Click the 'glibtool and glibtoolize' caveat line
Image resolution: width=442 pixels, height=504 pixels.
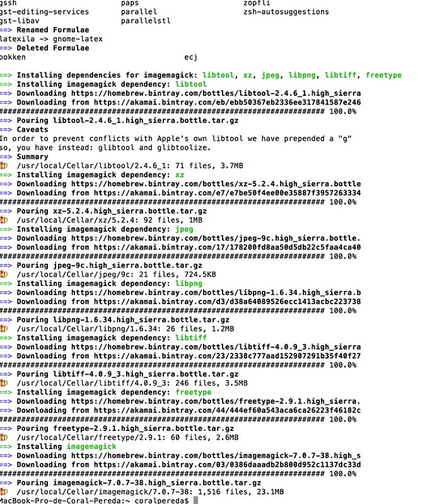tap(105, 147)
